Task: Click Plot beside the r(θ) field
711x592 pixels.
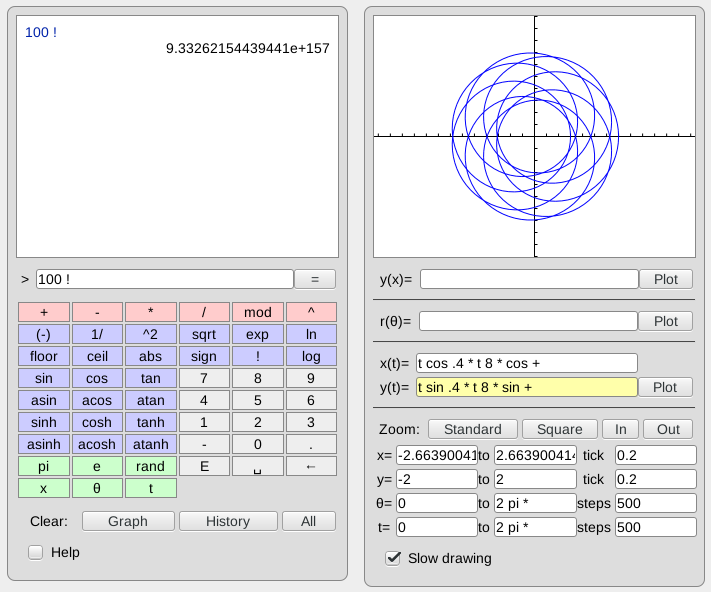Action: (x=666, y=321)
